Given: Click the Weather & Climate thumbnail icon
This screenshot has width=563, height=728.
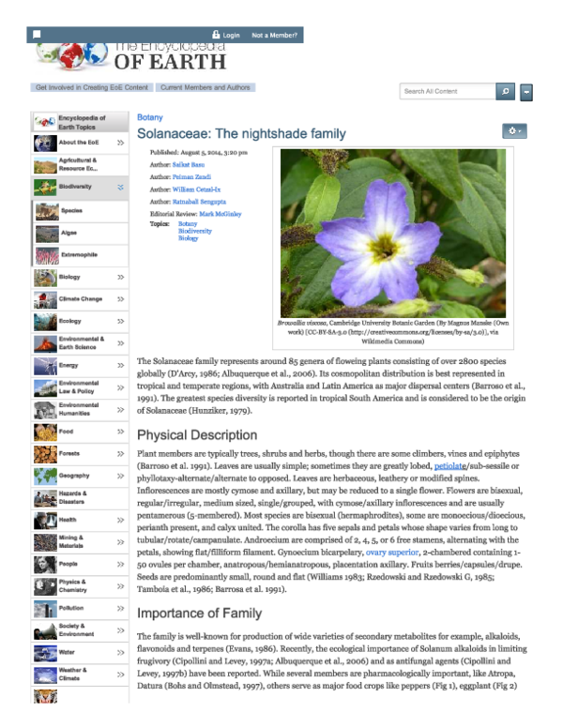Looking at the screenshot, I should pyautogui.click(x=45, y=675).
